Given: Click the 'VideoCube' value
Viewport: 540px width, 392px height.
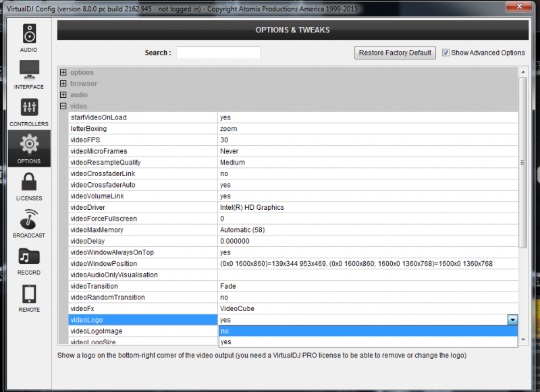Looking at the screenshot, I should pyautogui.click(x=237, y=308).
